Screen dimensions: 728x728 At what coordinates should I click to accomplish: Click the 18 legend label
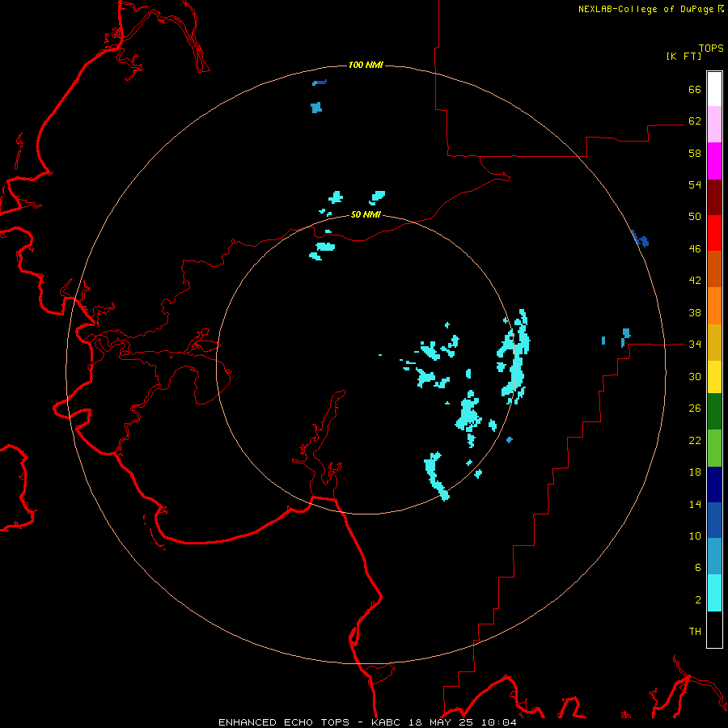point(695,472)
